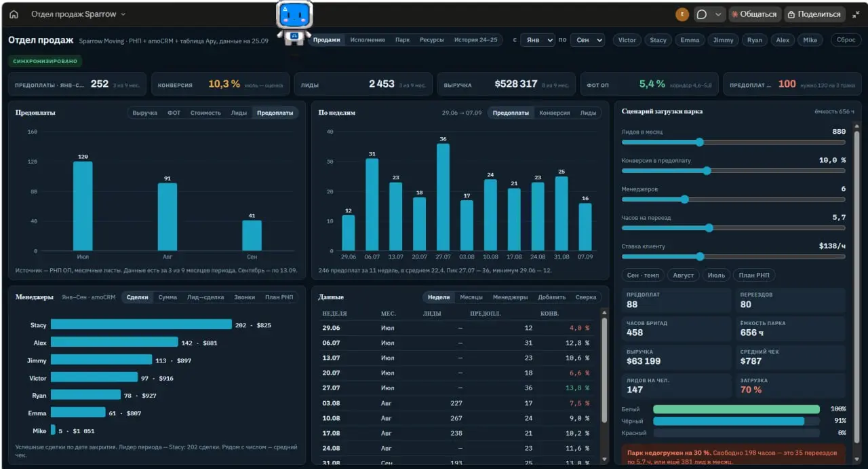Show Сумма in the Менеджеры panel

click(168, 297)
